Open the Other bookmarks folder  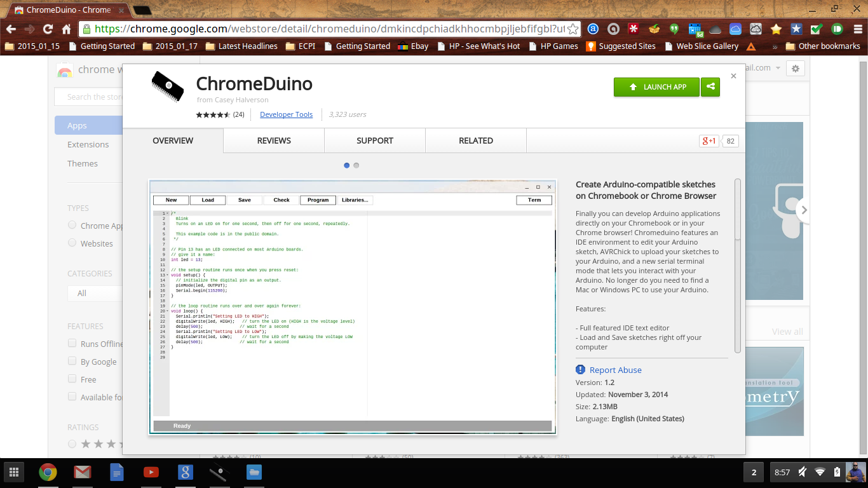click(823, 46)
